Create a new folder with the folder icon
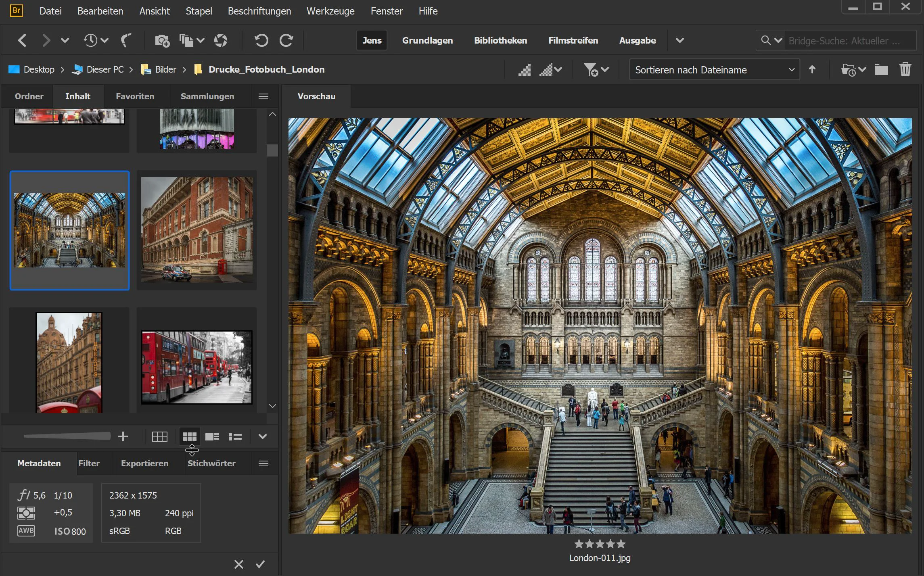Viewport: 924px width, 576px height. (882, 69)
